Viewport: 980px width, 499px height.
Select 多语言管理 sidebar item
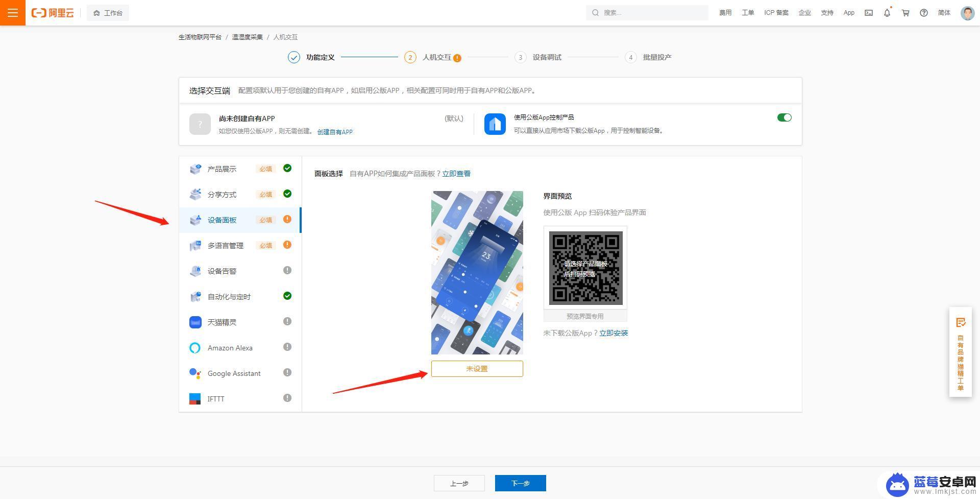[x=240, y=246]
